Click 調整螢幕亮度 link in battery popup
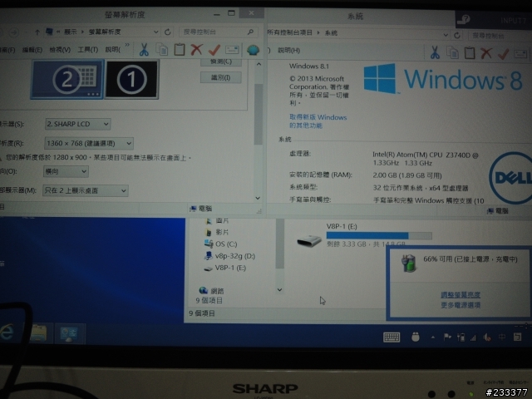 [x=461, y=294]
